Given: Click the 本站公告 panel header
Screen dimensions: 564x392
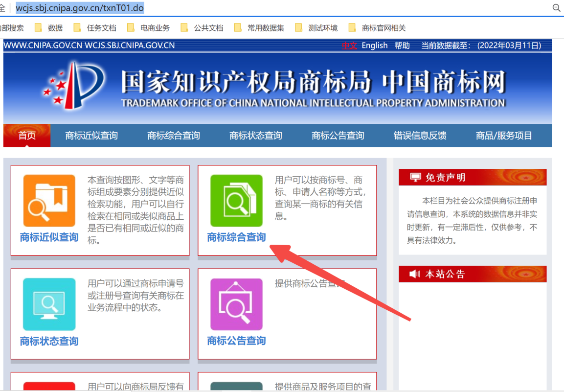Looking at the screenshot, I should coord(473,274).
